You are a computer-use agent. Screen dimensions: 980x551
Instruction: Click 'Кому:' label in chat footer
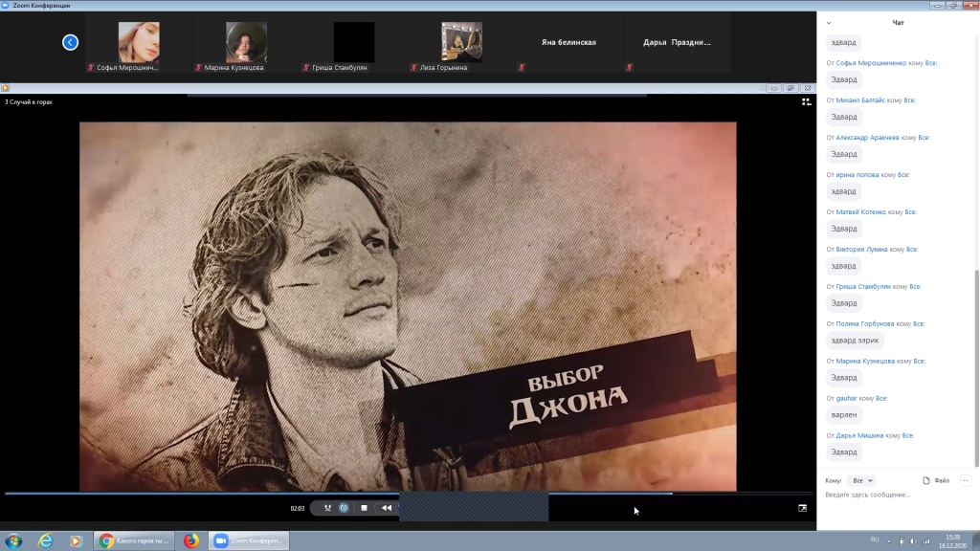(x=834, y=480)
